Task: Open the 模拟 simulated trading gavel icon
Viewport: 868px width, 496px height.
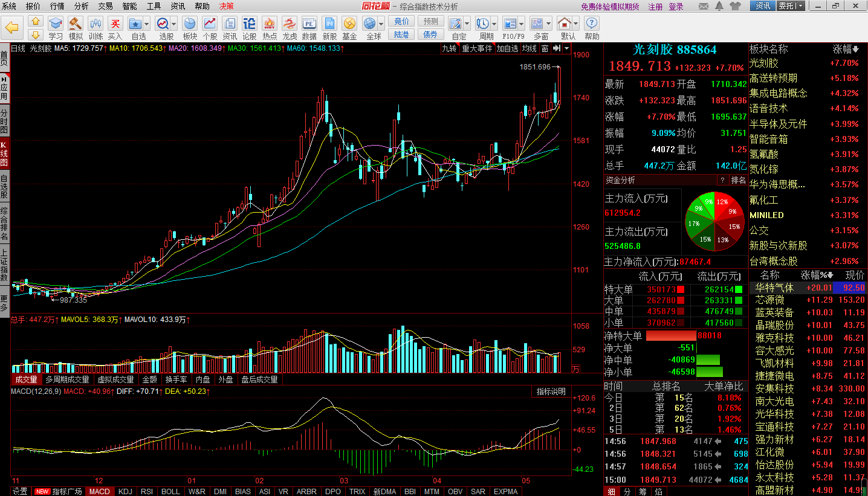Action: pos(76,24)
